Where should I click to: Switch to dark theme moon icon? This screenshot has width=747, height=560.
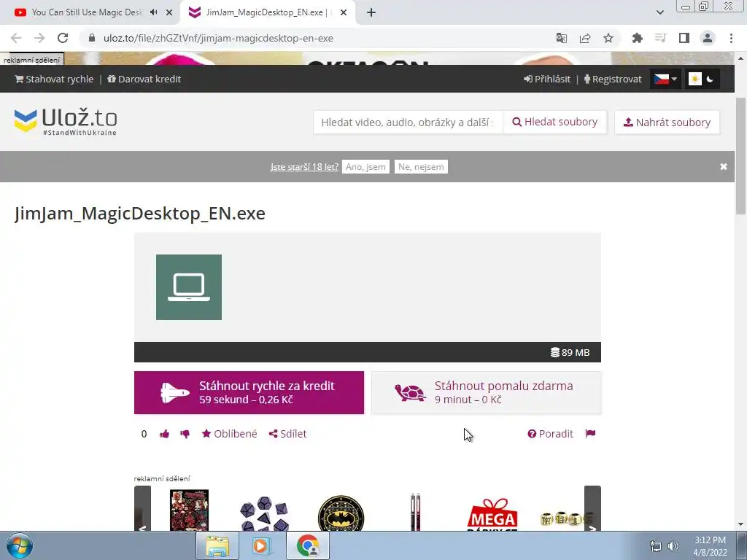[x=710, y=79]
